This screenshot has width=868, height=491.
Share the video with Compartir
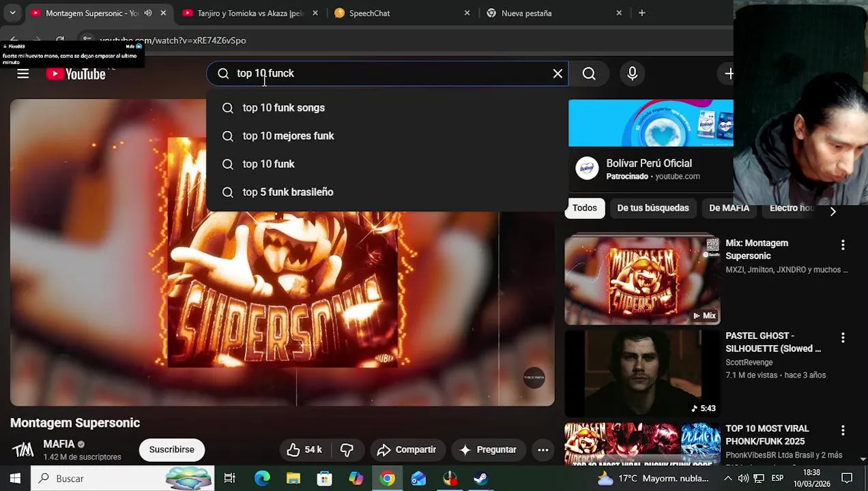(407, 449)
